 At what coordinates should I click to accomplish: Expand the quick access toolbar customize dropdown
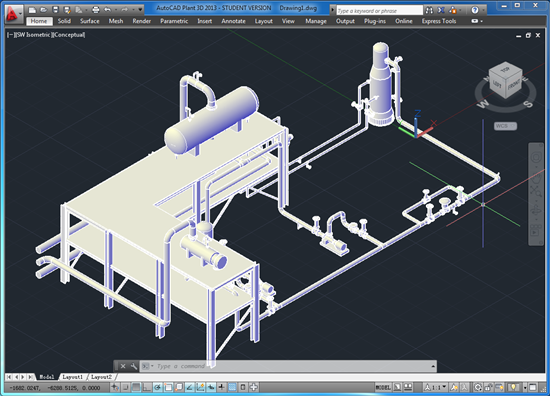(x=140, y=10)
